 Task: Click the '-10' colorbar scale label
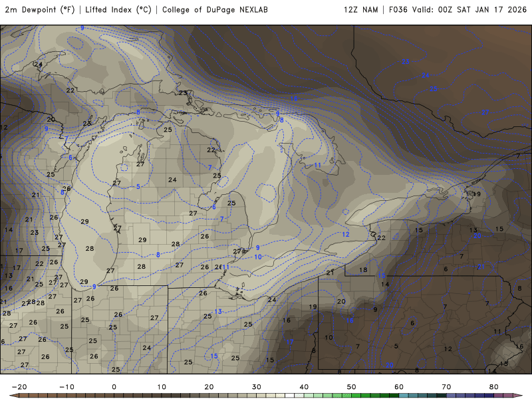tap(67, 387)
